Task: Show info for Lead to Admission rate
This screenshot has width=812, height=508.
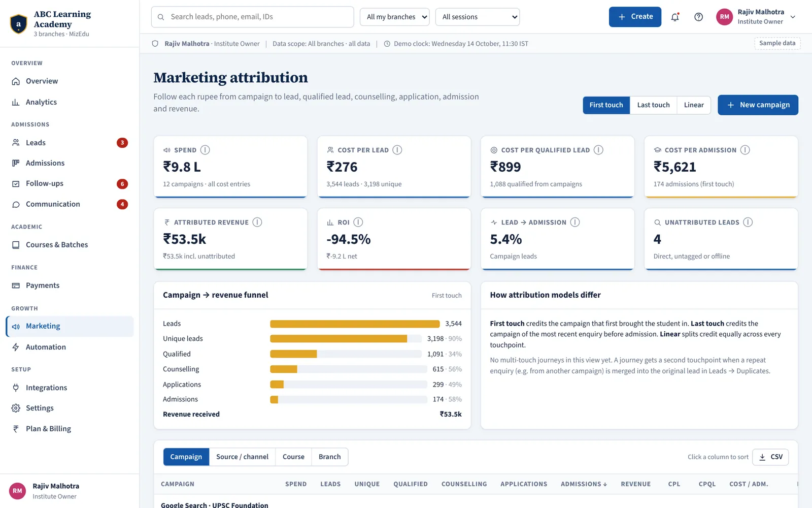Action: pos(575,222)
